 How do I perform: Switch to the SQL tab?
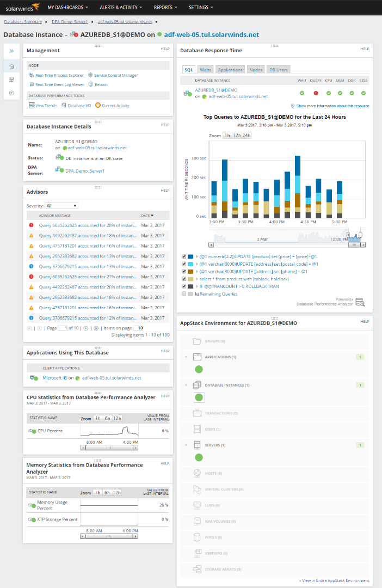point(189,70)
